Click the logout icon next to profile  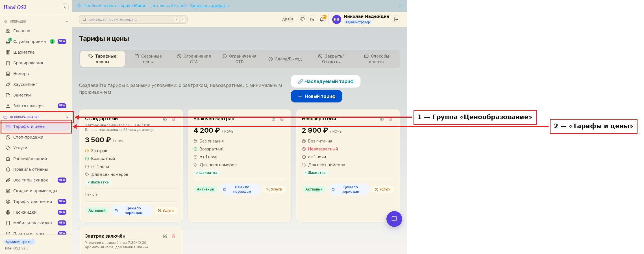click(396, 19)
